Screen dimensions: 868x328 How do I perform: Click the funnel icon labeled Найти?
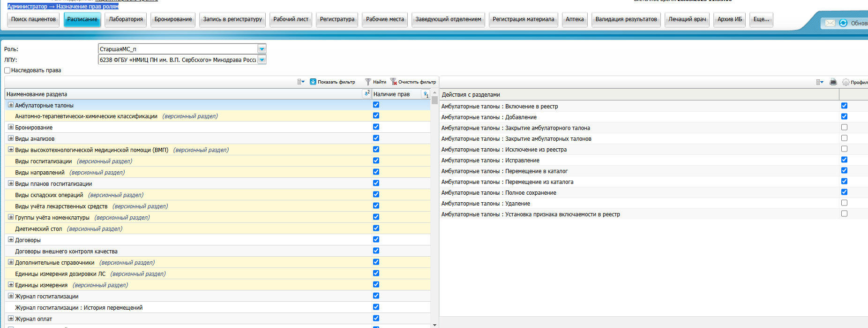click(368, 82)
